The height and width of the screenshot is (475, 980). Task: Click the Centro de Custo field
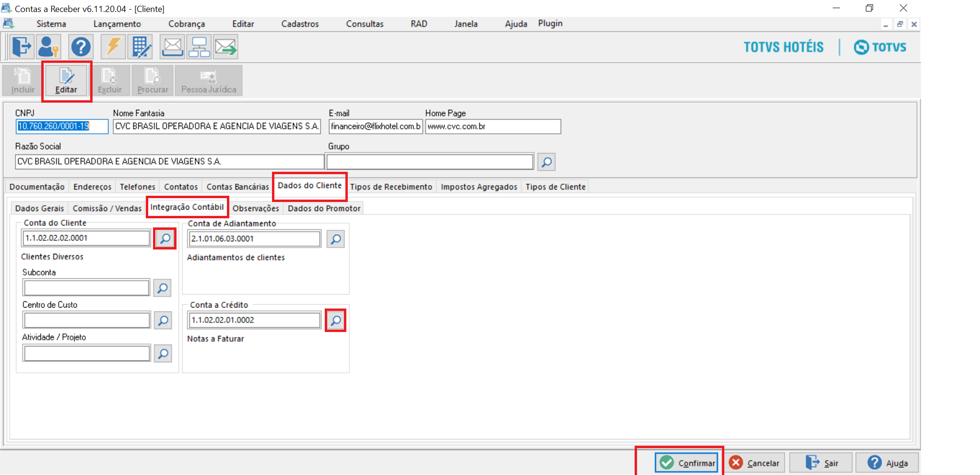pos(87,320)
